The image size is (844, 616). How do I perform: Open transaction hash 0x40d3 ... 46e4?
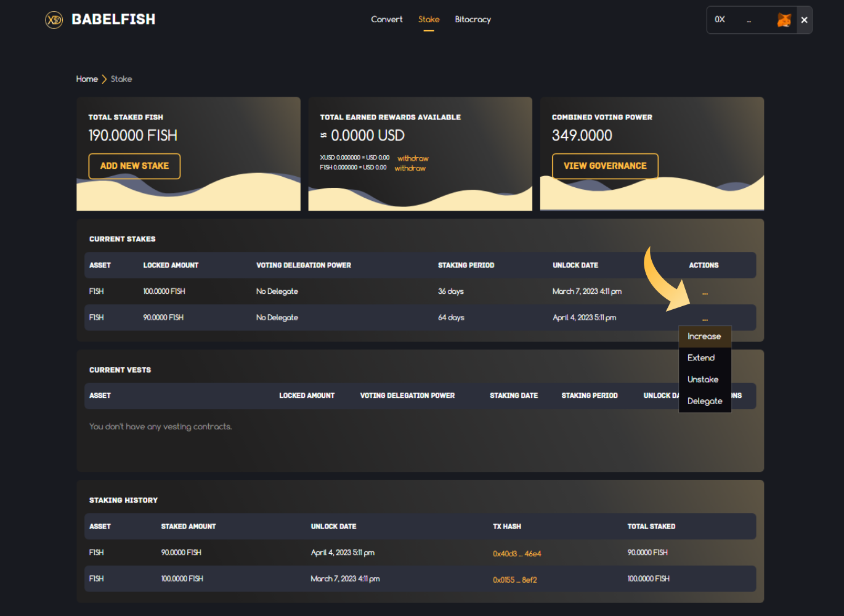click(517, 554)
